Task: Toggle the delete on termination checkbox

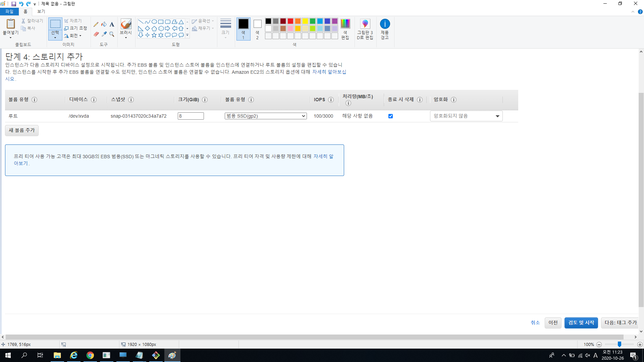Action: click(x=390, y=116)
